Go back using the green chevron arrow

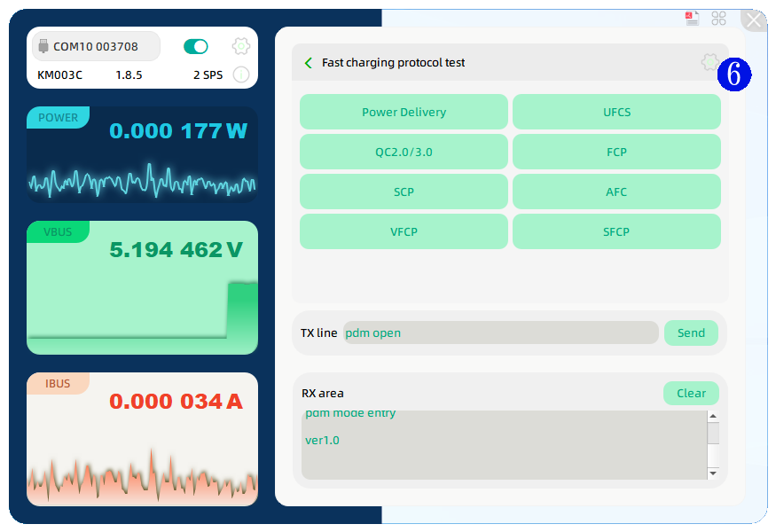point(309,63)
